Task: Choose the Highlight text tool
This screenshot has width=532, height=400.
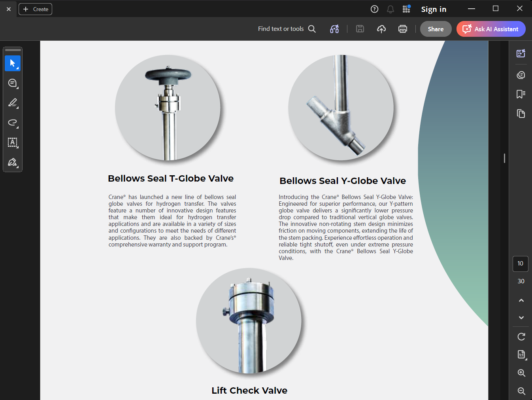Action: coord(13,103)
